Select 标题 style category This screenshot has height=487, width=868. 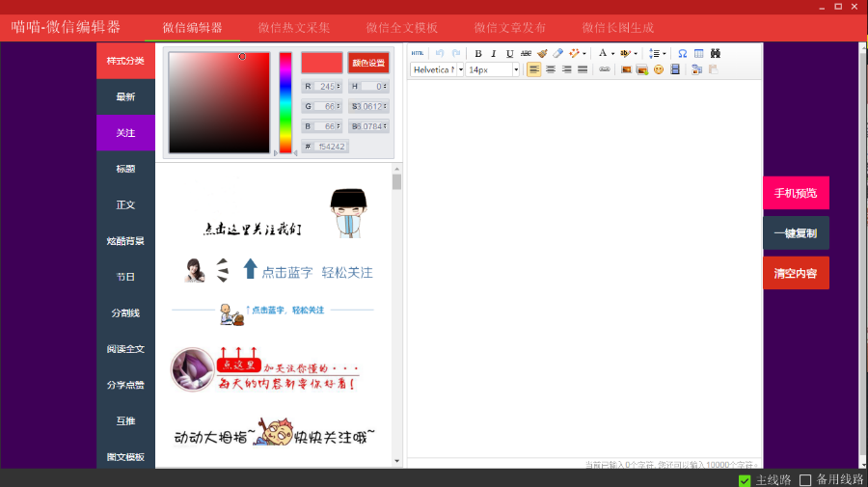coord(125,169)
